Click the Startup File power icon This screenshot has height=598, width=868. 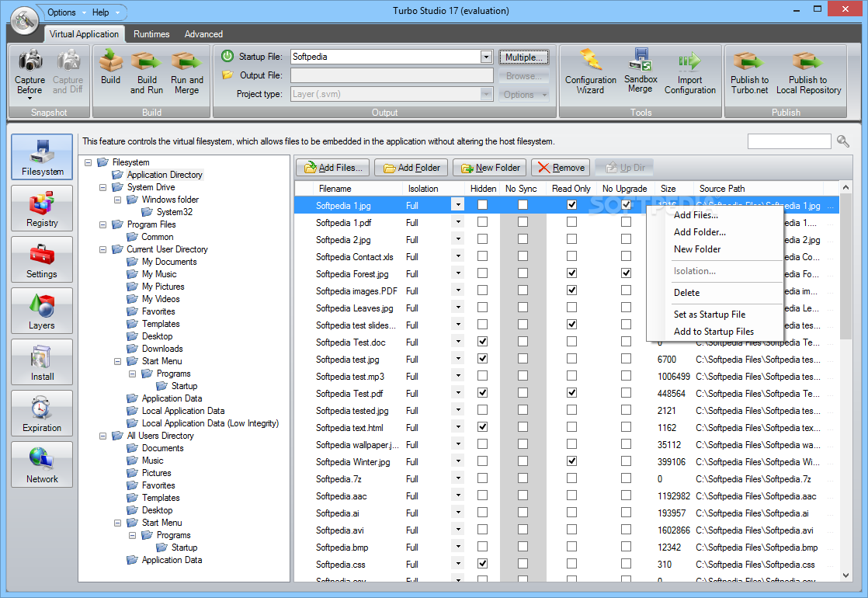pos(227,56)
